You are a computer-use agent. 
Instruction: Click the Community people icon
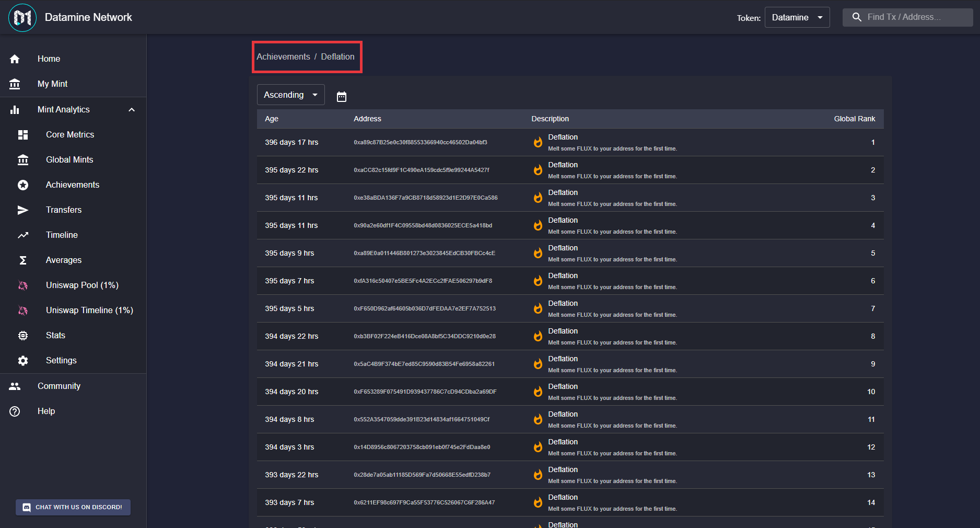tap(15, 386)
